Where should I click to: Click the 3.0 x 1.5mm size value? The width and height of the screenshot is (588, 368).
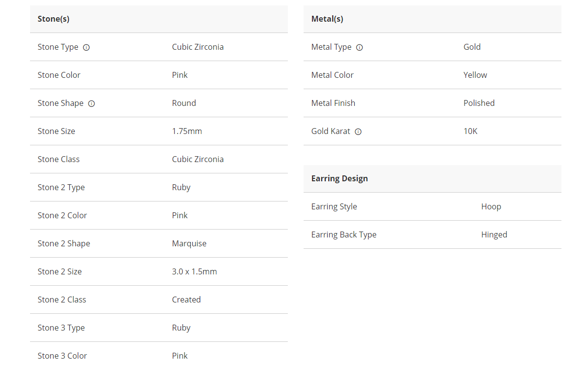click(194, 271)
